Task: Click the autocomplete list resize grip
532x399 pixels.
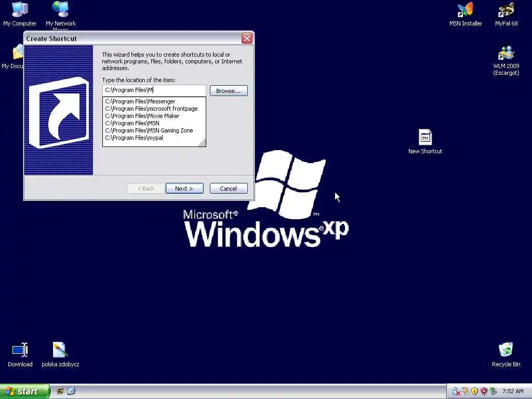Action: point(202,143)
